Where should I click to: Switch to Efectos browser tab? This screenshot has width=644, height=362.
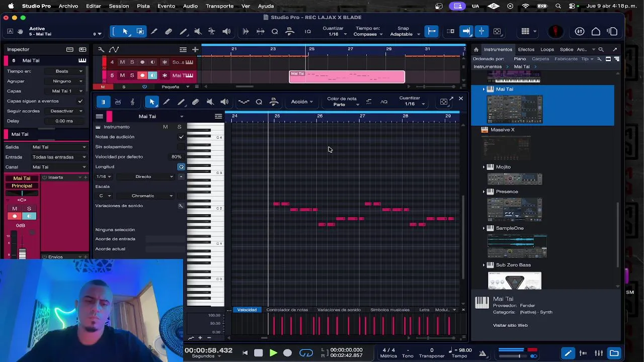point(526,49)
